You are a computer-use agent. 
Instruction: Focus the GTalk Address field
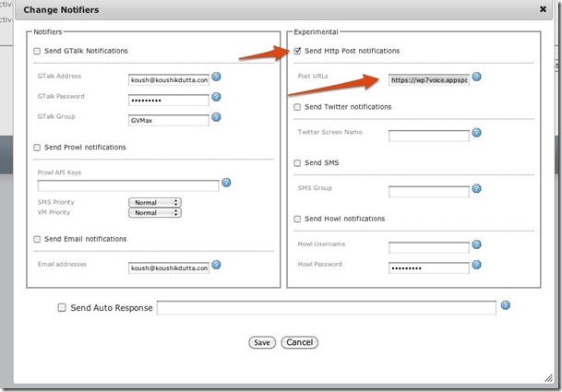pos(169,79)
